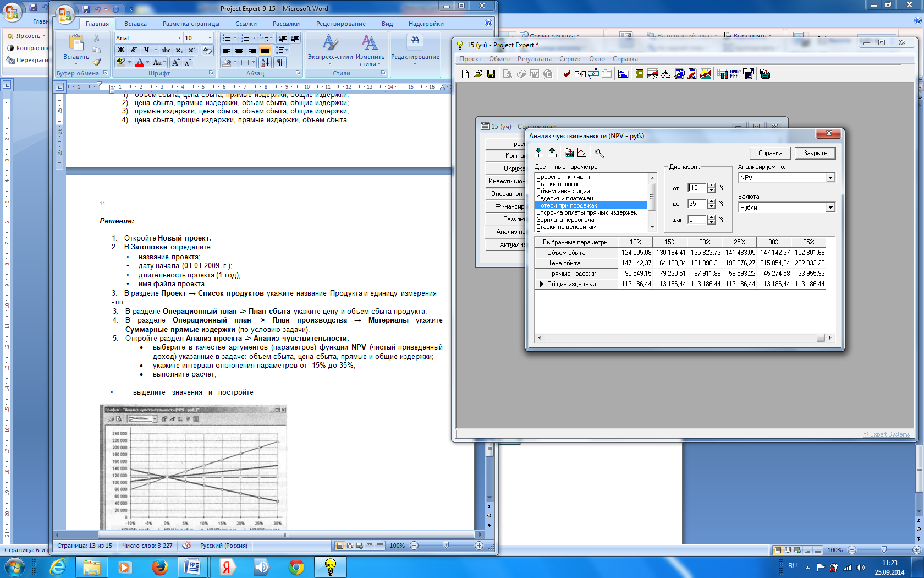
Task: Open Chrome from taskbar
Action: coord(296,566)
